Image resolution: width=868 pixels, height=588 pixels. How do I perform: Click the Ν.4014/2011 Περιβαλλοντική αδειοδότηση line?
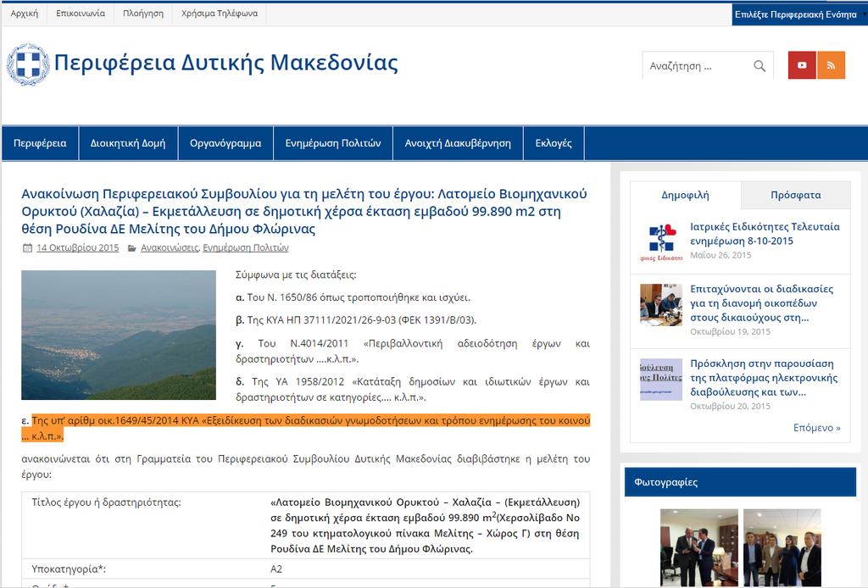tap(413, 352)
